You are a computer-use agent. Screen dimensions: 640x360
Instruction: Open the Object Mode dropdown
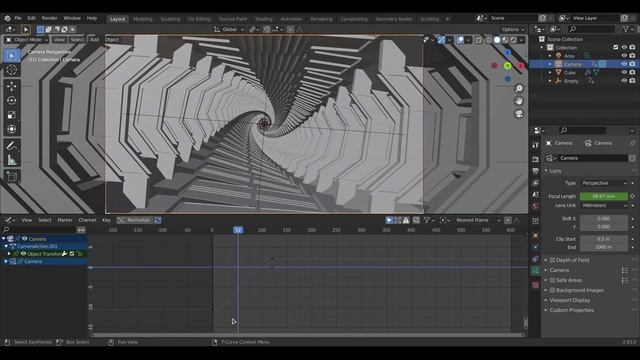point(26,40)
